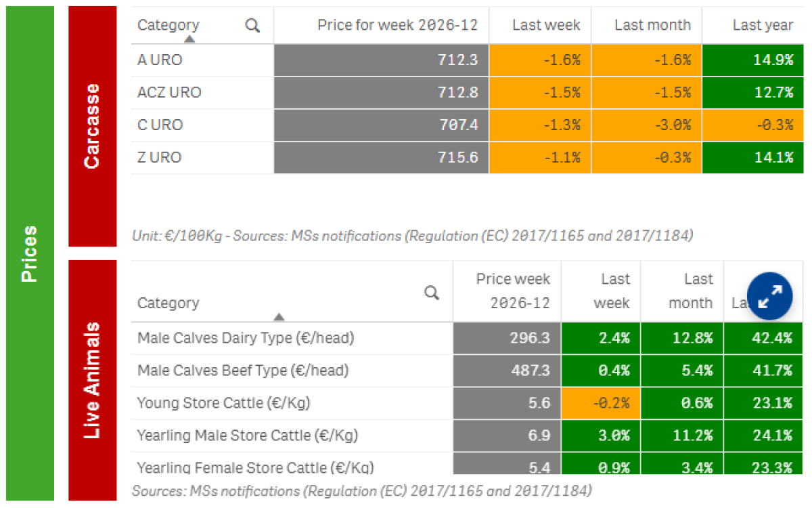
Task: Click the Live Animals 'Price week 2026-12' header
Action: 513,291
